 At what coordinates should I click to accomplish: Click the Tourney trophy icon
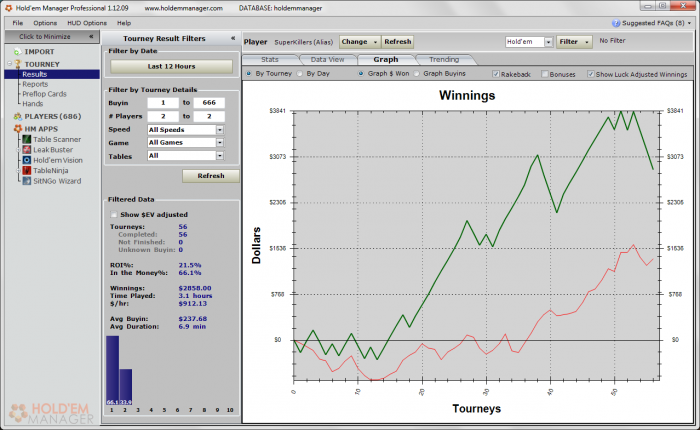point(18,64)
